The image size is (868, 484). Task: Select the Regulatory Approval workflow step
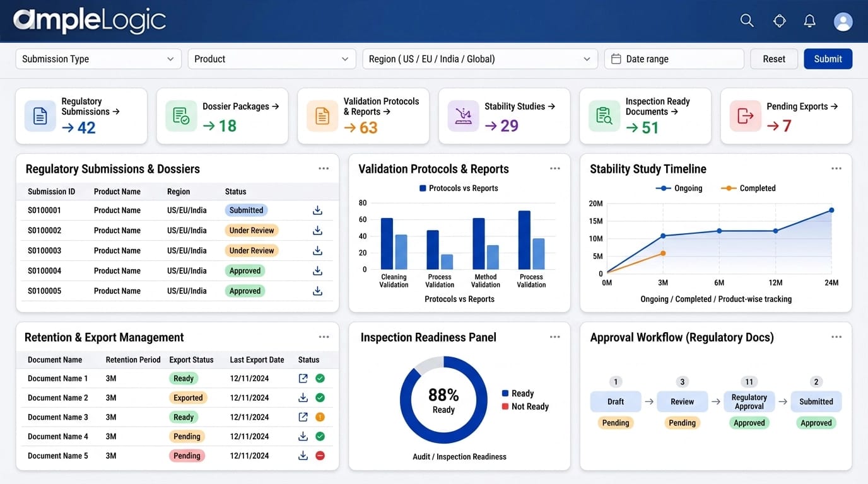point(749,401)
